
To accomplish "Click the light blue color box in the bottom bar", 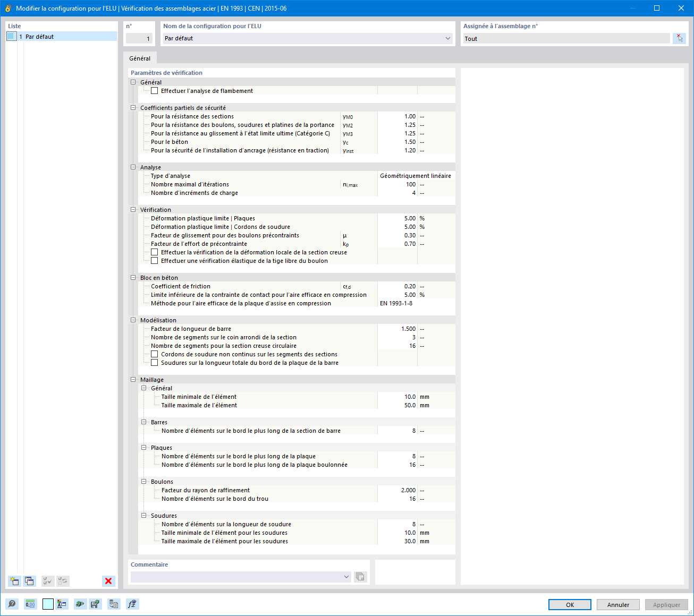I will click(48, 604).
